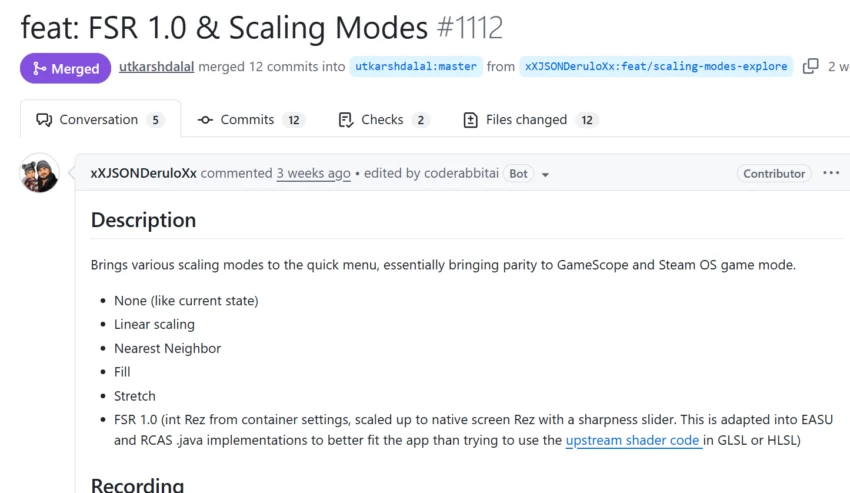The width and height of the screenshot is (850, 493).
Task: Click the 'Stretch' bullet item
Action: pos(134,395)
